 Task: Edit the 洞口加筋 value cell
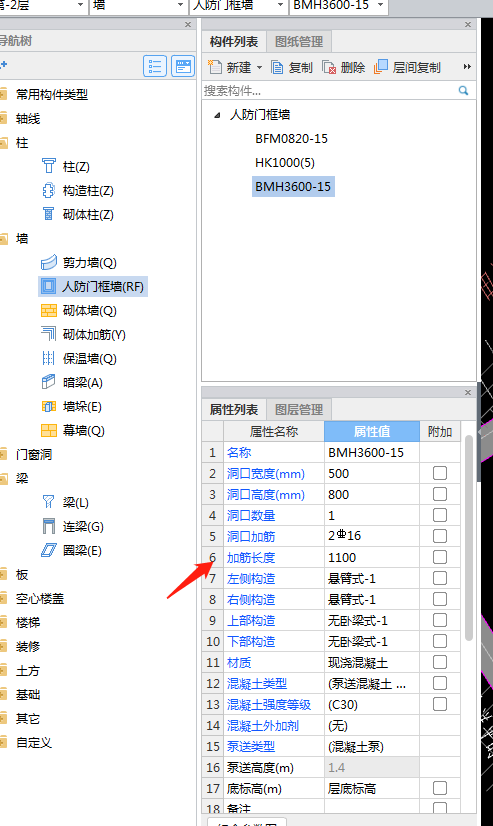[372, 536]
